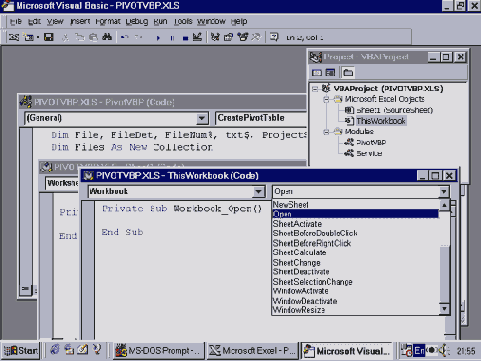Click the Run Sub play icon
This screenshot has height=361, width=481.
158,38
